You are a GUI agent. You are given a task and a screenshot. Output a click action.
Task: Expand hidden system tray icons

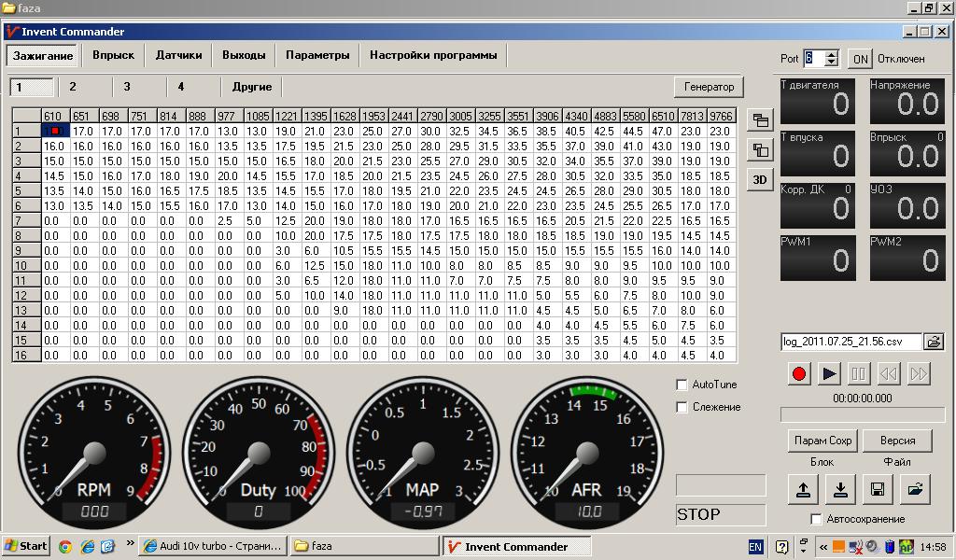824,547
